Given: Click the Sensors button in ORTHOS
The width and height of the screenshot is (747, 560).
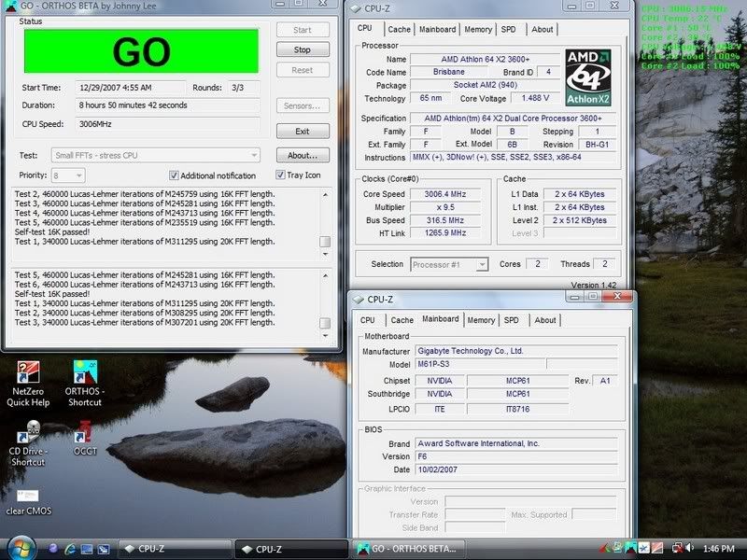Looking at the screenshot, I should [302, 104].
